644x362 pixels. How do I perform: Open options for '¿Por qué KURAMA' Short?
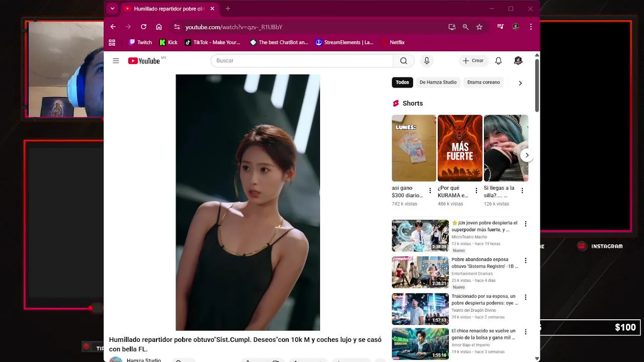(476, 191)
